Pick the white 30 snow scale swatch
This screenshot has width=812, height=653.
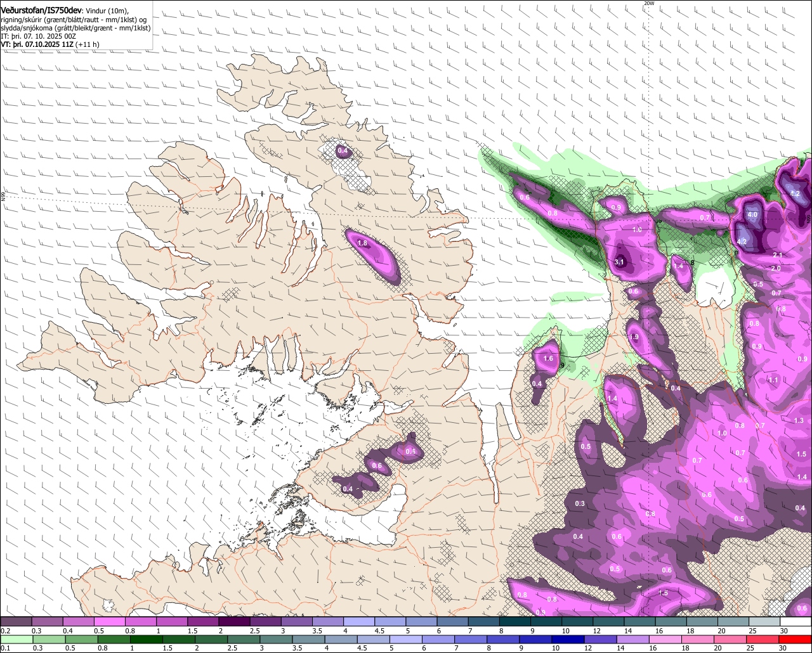coord(796,622)
